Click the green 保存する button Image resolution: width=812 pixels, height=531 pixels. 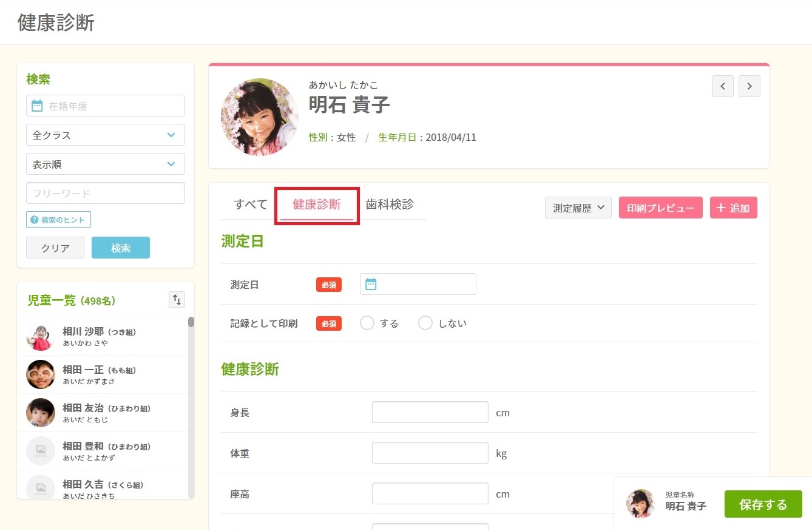pos(763,504)
